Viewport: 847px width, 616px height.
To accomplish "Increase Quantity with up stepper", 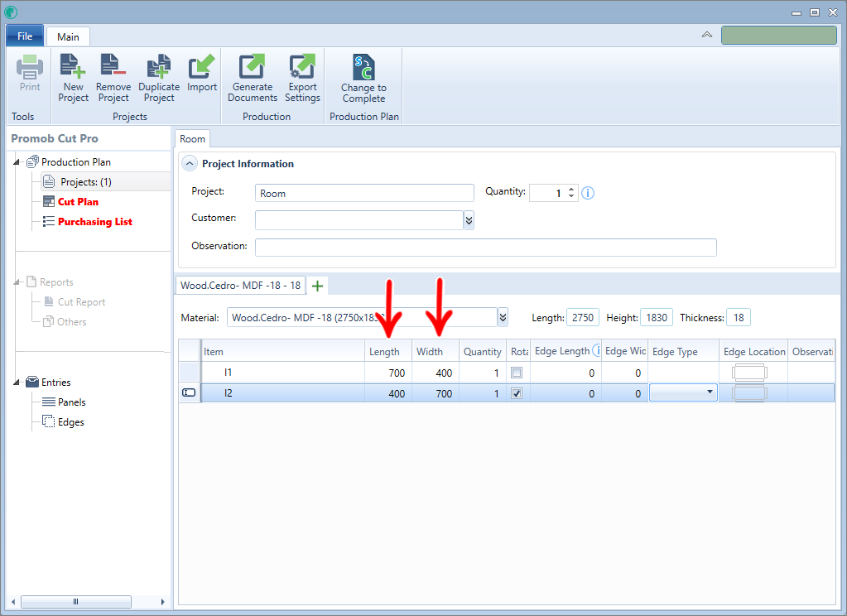I will click(x=571, y=190).
